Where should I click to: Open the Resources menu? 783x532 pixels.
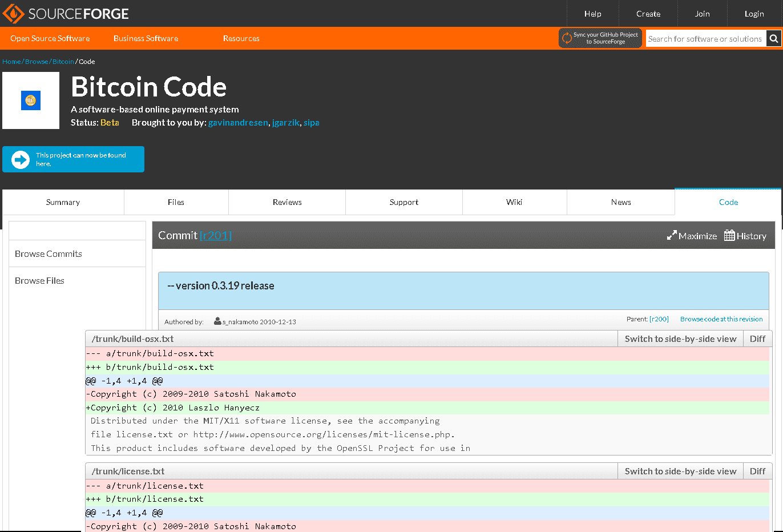241,38
